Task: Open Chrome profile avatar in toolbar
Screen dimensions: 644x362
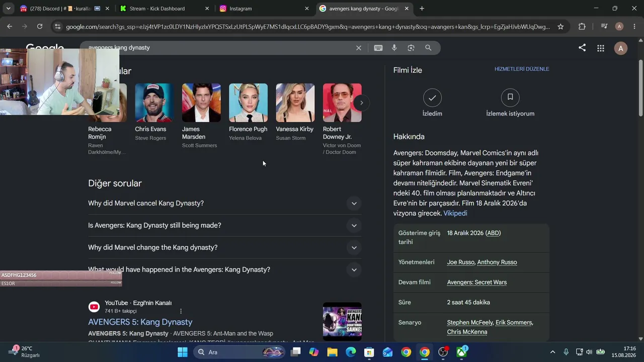Action: 619,27
